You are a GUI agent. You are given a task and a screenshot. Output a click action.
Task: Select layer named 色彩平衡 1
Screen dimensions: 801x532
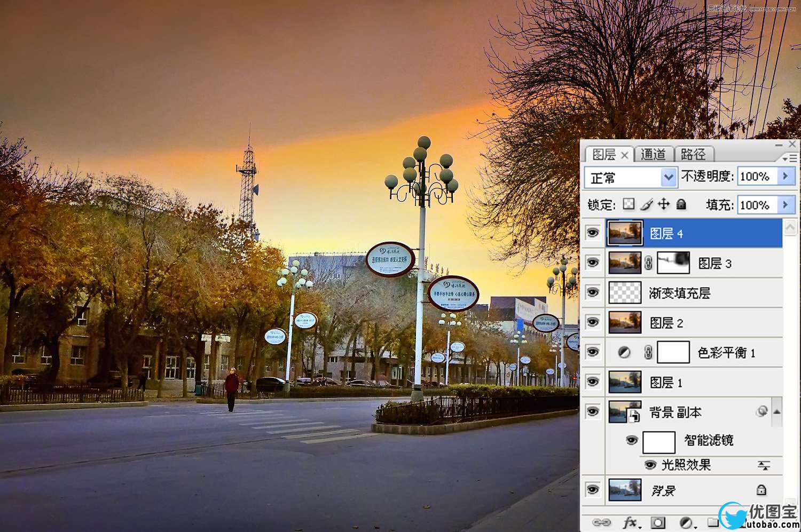726,353
